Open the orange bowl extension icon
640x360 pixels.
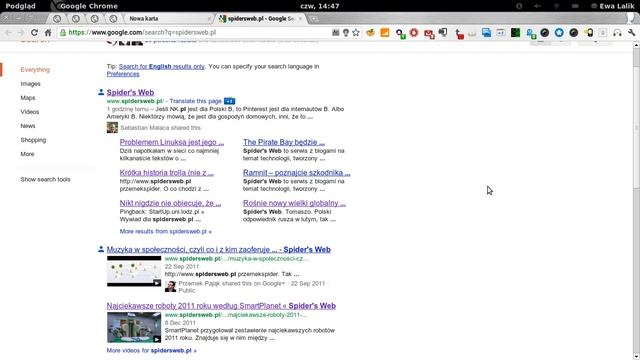coord(370,33)
